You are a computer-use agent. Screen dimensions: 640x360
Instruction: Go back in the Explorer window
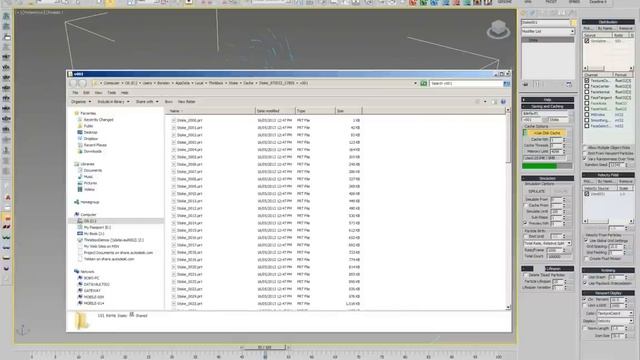73,83
